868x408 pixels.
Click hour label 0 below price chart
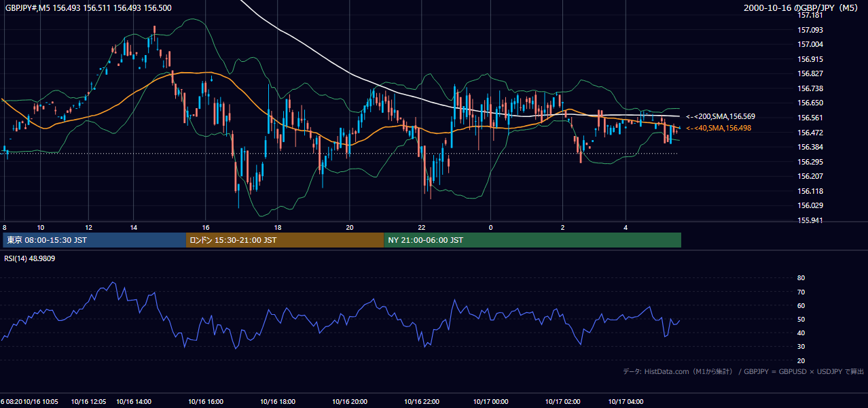tap(490, 227)
